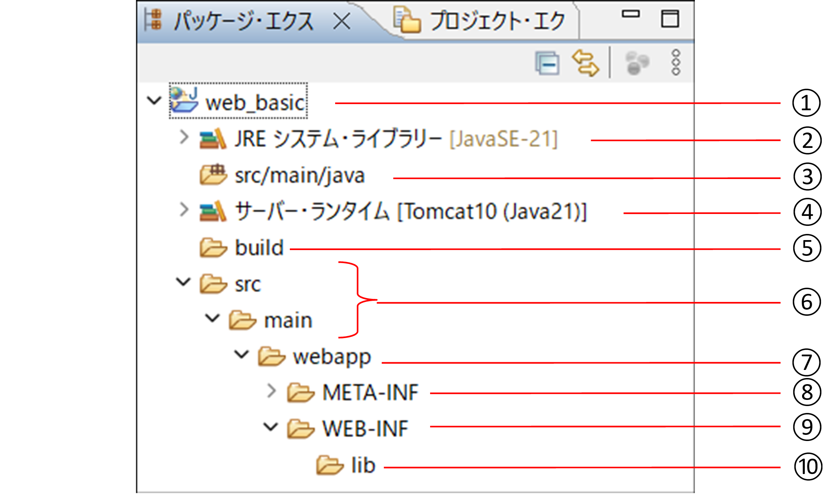This screenshot has width=829, height=504.
Task: Click the JRE system library books icon
Action: click(213, 139)
